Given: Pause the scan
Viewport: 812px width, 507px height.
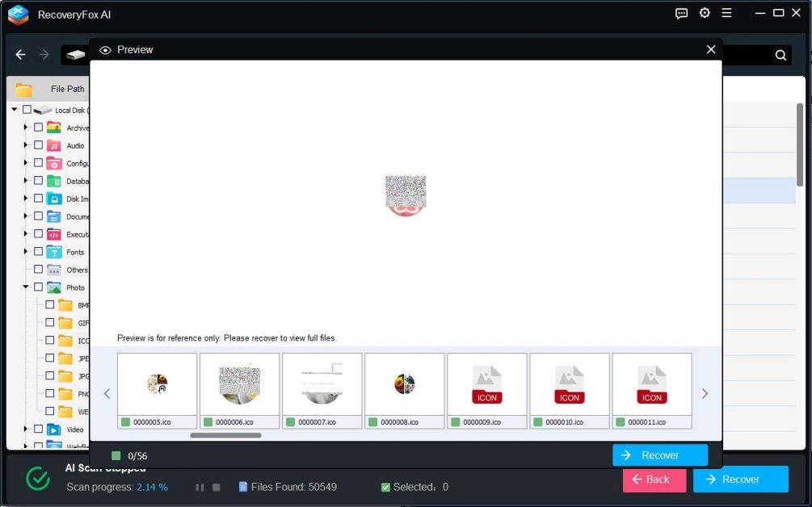Looking at the screenshot, I should 200,487.
